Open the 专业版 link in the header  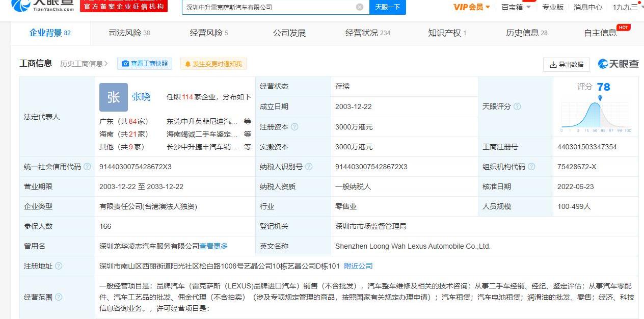coord(553,7)
